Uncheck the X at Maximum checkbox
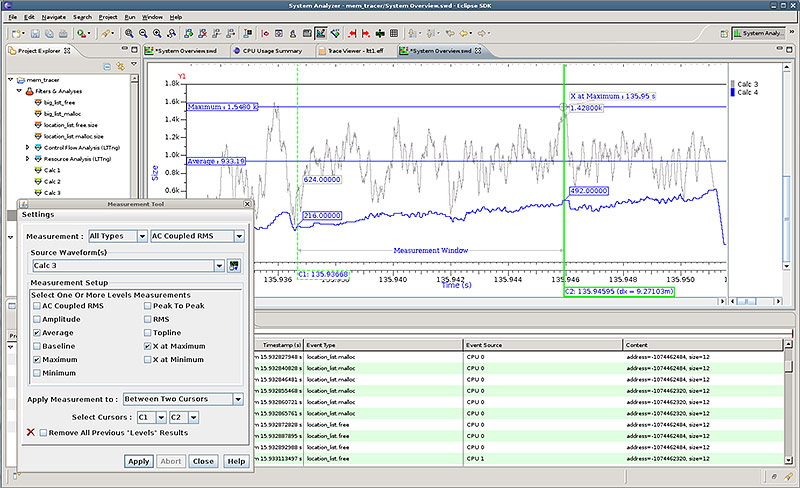 [x=147, y=346]
